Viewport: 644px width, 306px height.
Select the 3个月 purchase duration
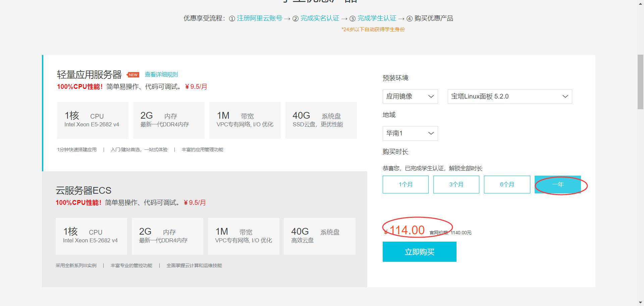[x=456, y=184]
